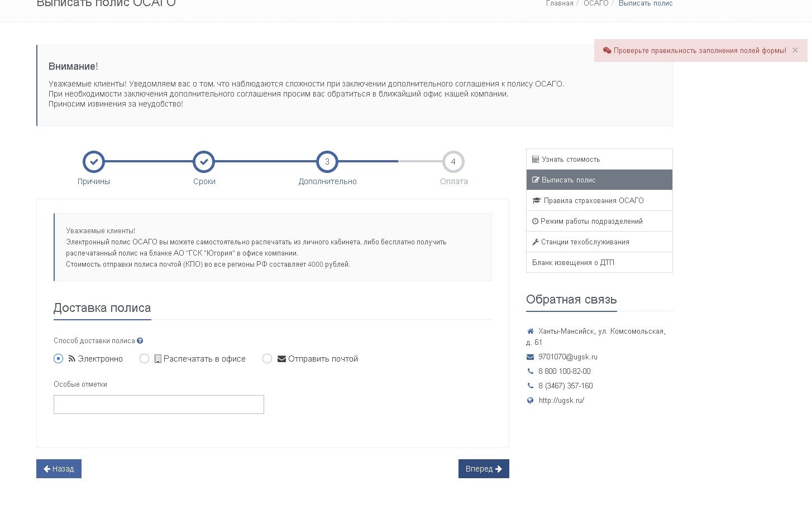
Task: Click the completed Сроки step circle
Action: 204,162
